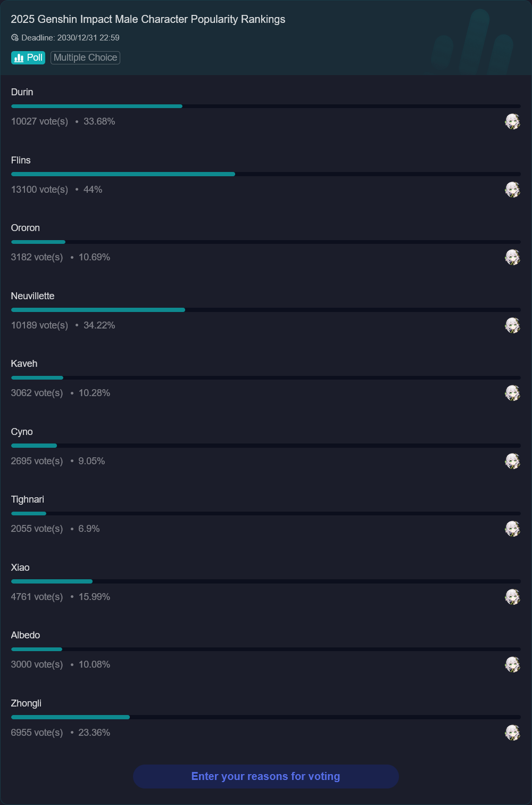
Task: Click the avatar icon in Neuvillette row
Action: (512, 325)
